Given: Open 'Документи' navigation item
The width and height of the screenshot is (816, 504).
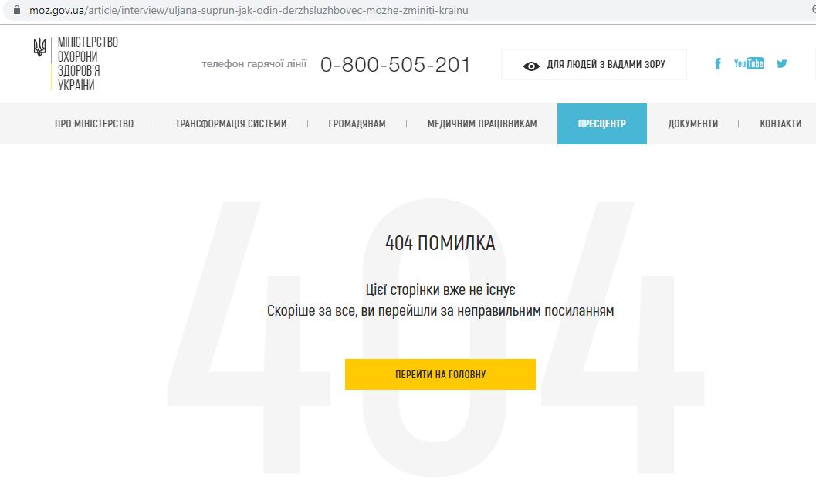Looking at the screenshot, I should (693, 123).
